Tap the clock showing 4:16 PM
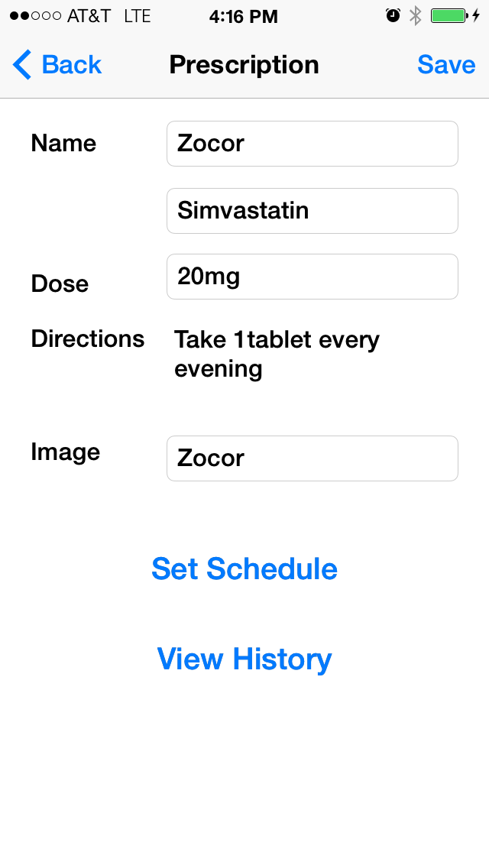Image resolution: width=489 pixels, height=868 pixels. [x=244, y=16]
